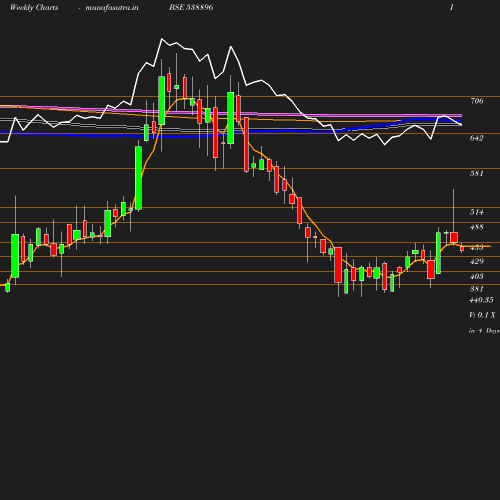The width and height of the screenshot is (500, 500).
Task: Click the 488 price level label
Action: coord(477,227)
